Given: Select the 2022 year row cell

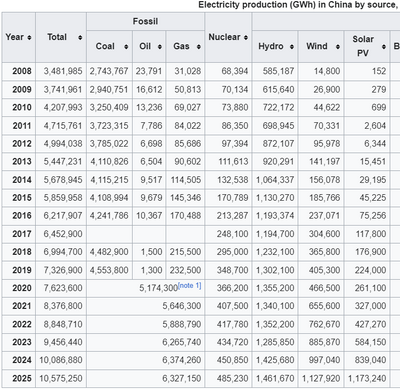Looking at the screenshot, I should [x=19, y=324].
